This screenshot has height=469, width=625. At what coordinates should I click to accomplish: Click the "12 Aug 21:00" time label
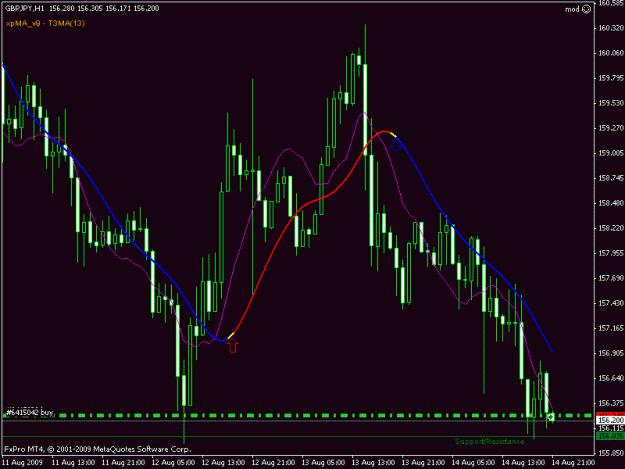pos(273,463)
